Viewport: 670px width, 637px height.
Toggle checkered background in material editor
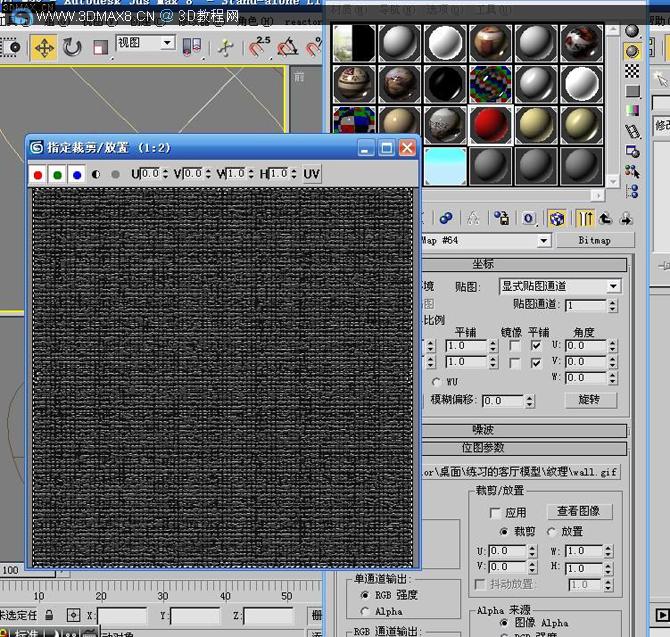[x=632, y=71]
